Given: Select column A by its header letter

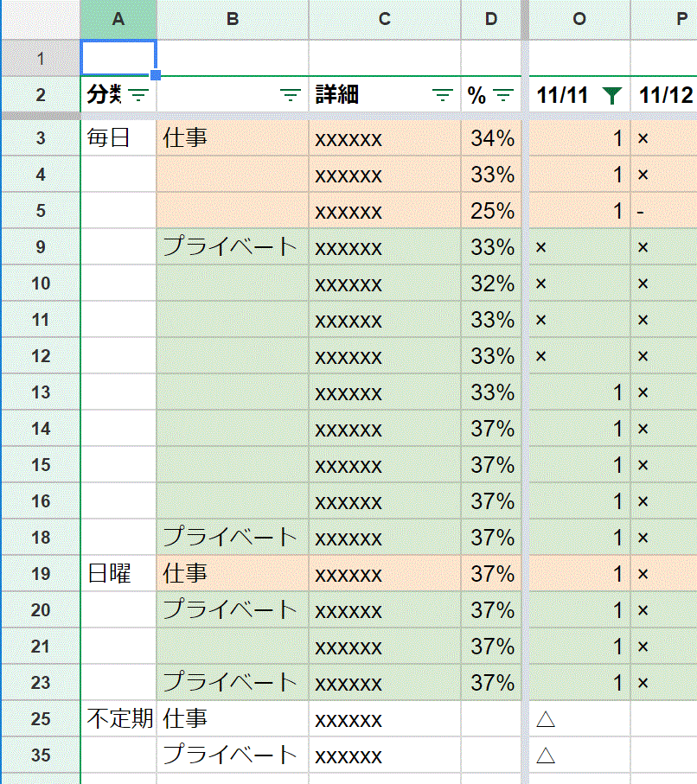Looking at the screenshot, I should coord(118,19).
